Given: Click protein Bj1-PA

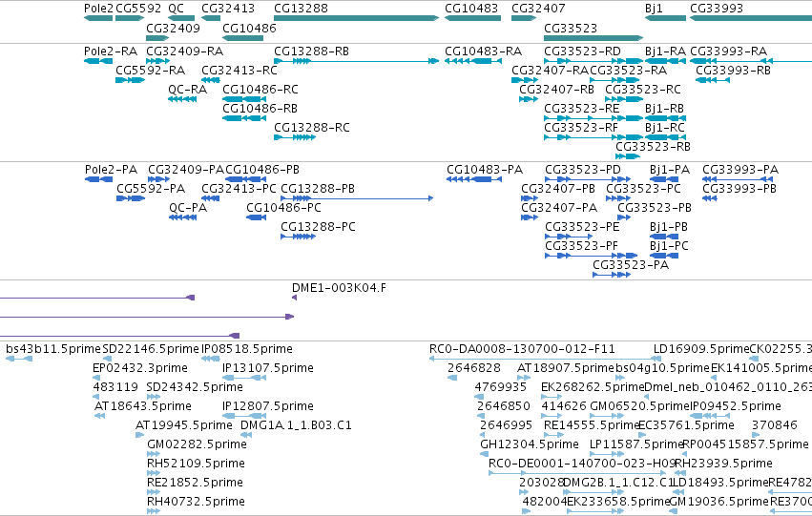Looking at the screenshot, I should pyautogui.click(x=670, y=170).
